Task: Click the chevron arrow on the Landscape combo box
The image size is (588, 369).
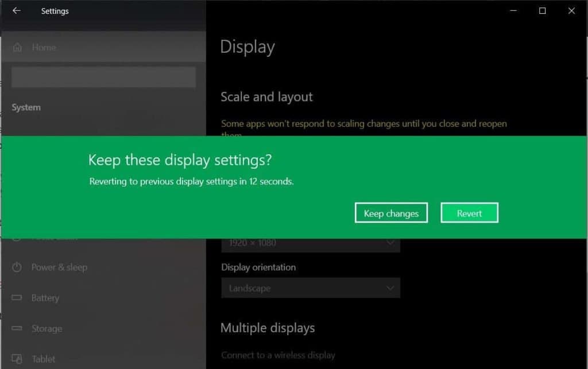Action: [x=390, y=288]
